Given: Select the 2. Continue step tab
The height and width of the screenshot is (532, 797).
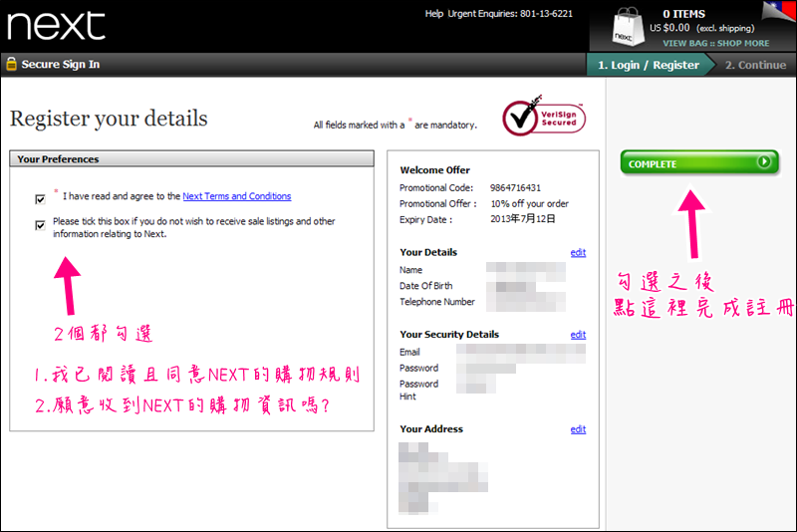Looking at the screenshot, I should pos(755,65).
